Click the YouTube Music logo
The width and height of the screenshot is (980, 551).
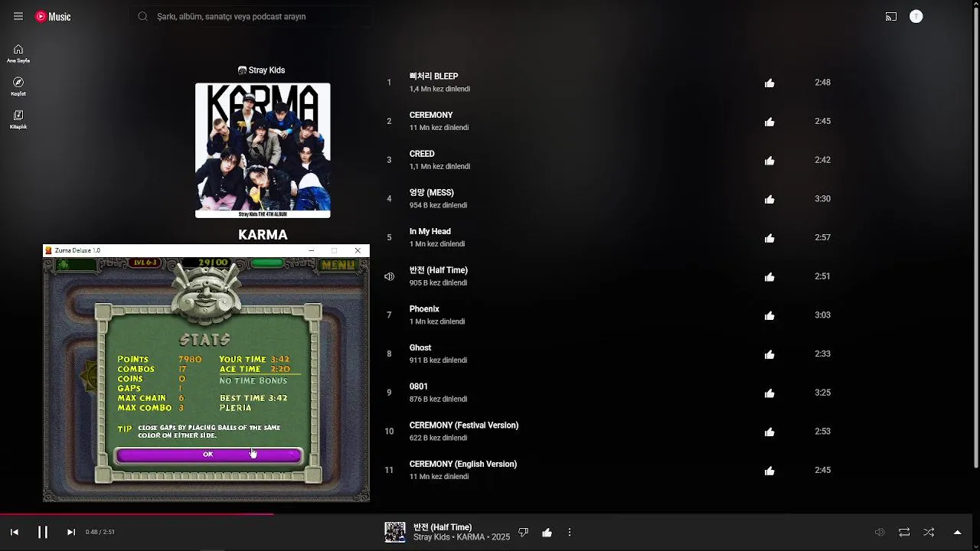click(53, 17)
